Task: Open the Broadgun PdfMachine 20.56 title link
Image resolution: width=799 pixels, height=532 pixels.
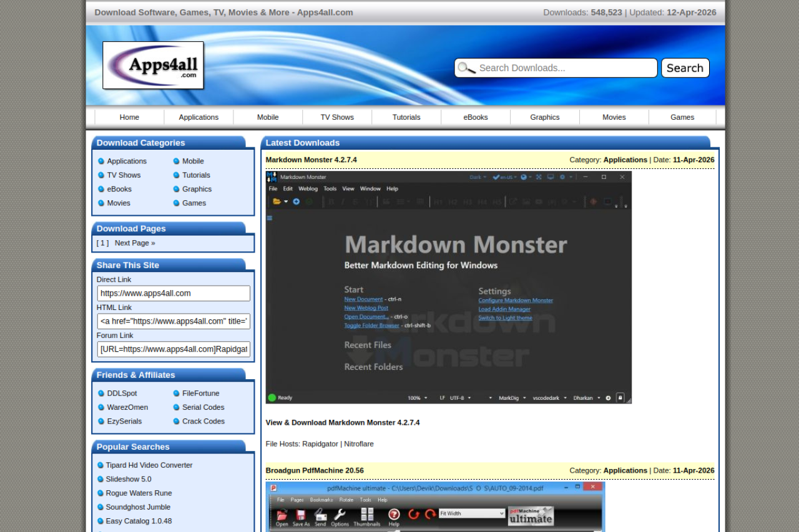Action: [315, 471]
